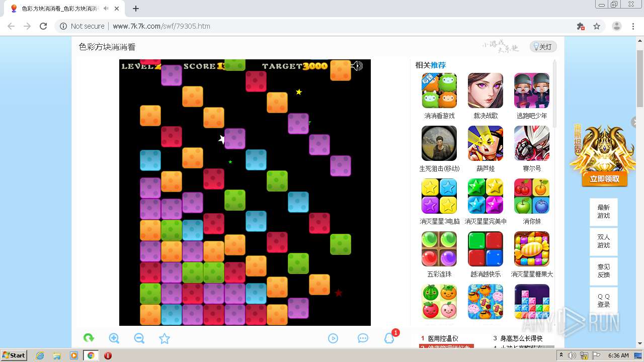Screen dimensions: 644x362
Task: Open the Chrome profile avatar
Action: [617, 26]
